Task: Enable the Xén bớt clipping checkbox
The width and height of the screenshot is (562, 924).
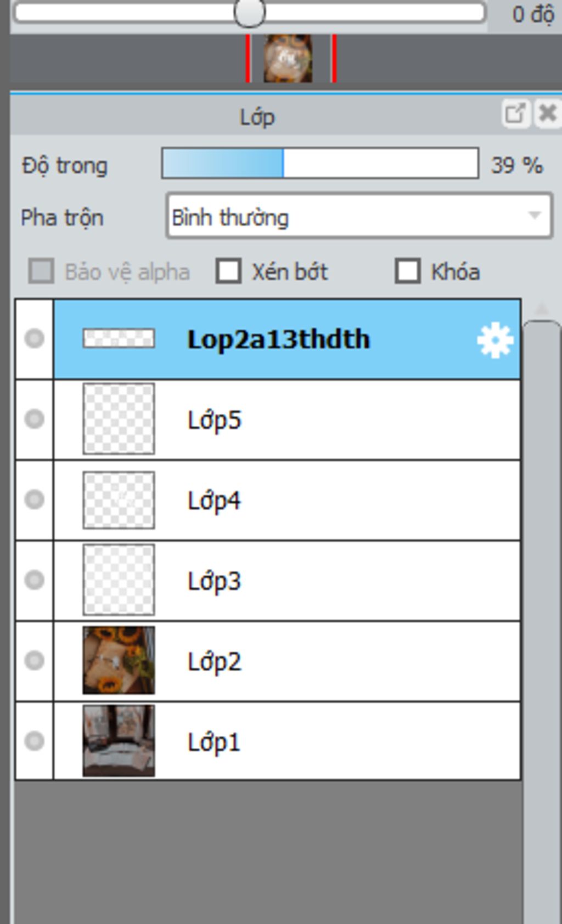Action: coord(228,271)
